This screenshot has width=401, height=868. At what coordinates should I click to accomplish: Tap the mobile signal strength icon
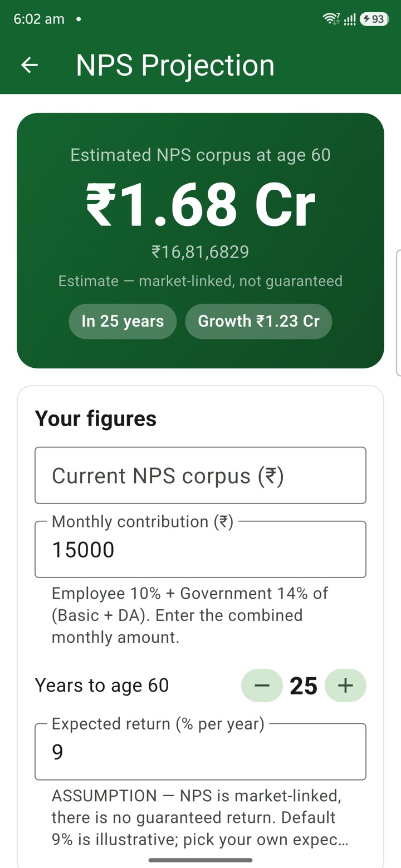coord(350,19)
